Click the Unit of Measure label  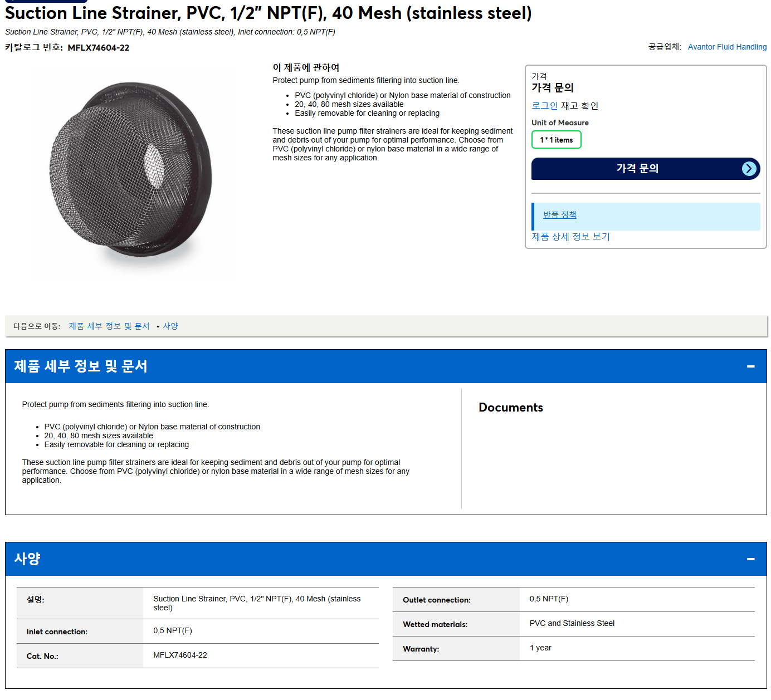click(x=560, y=123)
